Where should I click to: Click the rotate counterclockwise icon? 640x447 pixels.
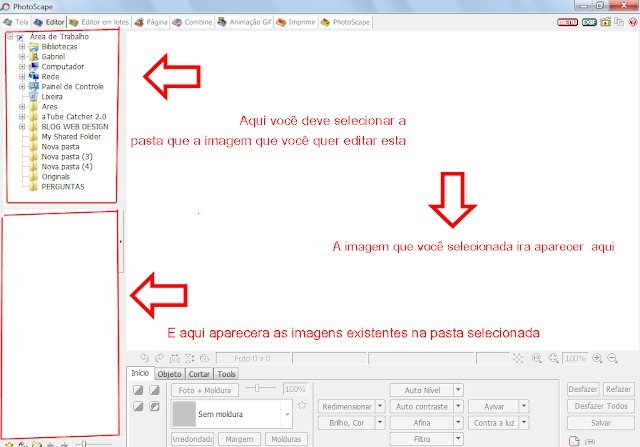(x=144, y=358)
